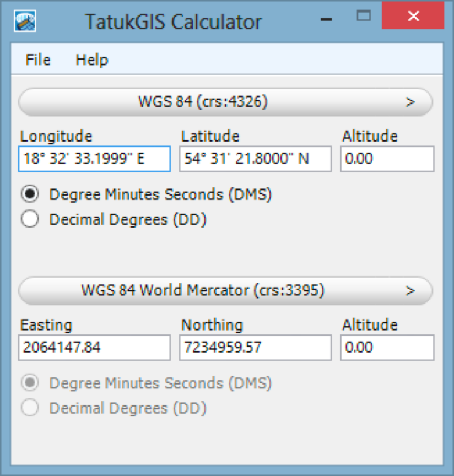Open the File menu
Screen dimensions: 454x476
[x=38, y=59]
